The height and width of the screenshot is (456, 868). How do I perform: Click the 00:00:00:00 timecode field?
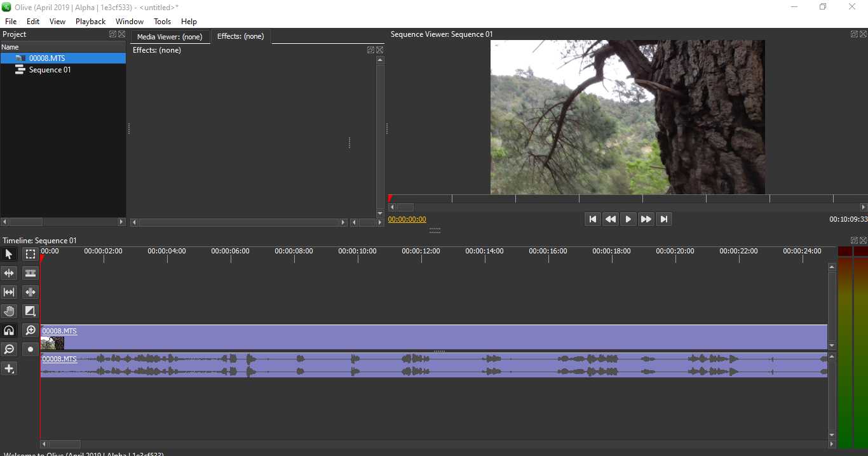point(407,219)
